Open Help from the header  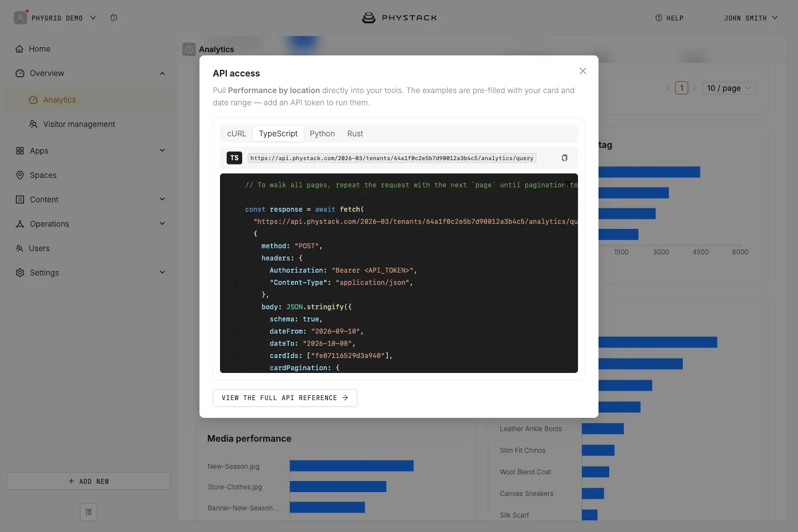pos(669,18)
